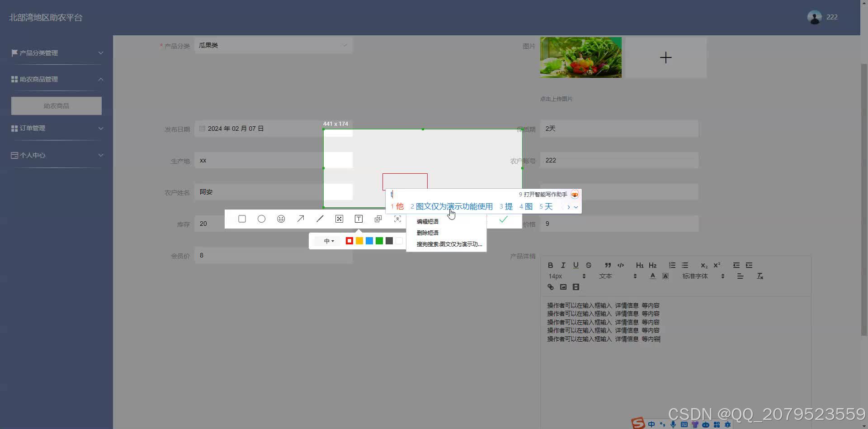The image size is (868, 429).
Task: Apply strikethrough formatting in editor
Action: point(588,265)
